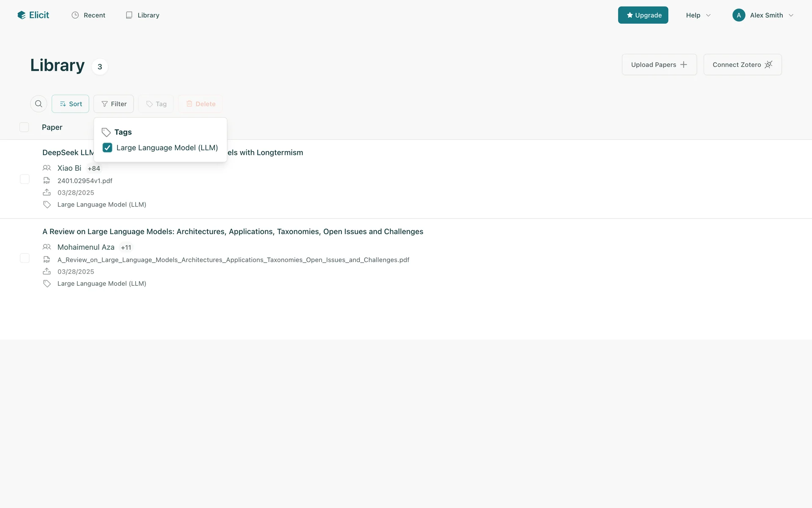Click the Upload Papers button
The width and height of the screenshot is (812, 508).
pos(659,65)
